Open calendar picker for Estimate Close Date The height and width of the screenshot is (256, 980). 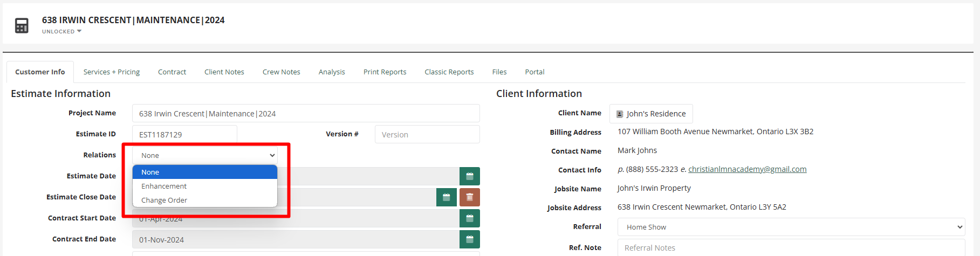point(447,197)
